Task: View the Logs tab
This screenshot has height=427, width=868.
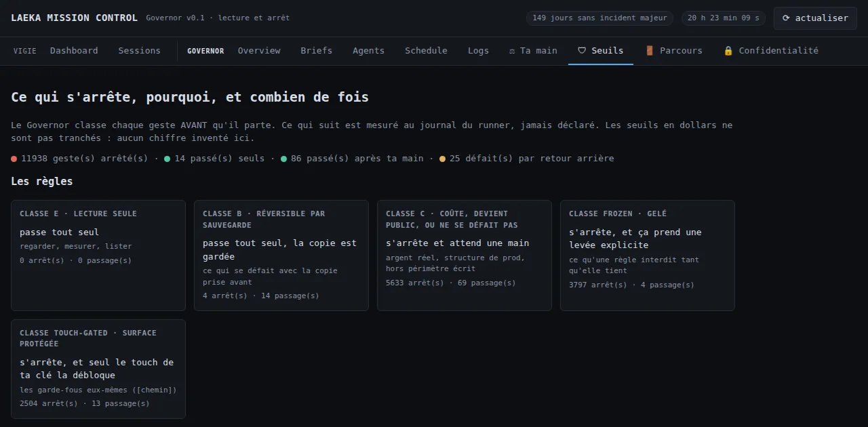Action: (478, 51)
